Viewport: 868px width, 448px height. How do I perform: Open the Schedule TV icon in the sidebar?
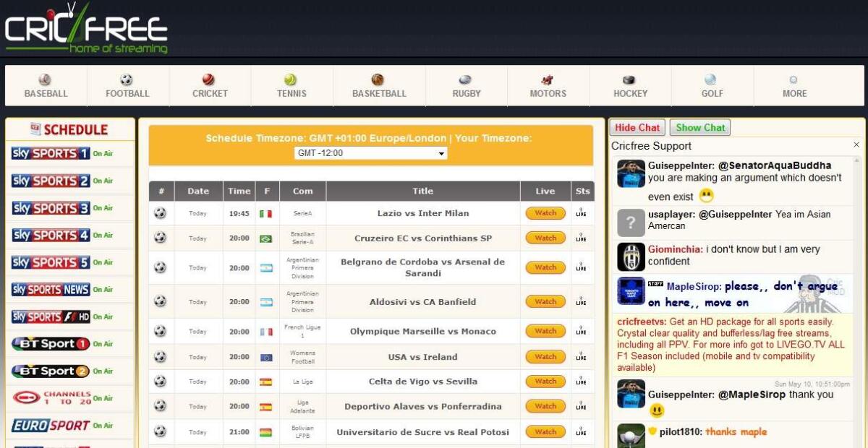pos(34,130)
